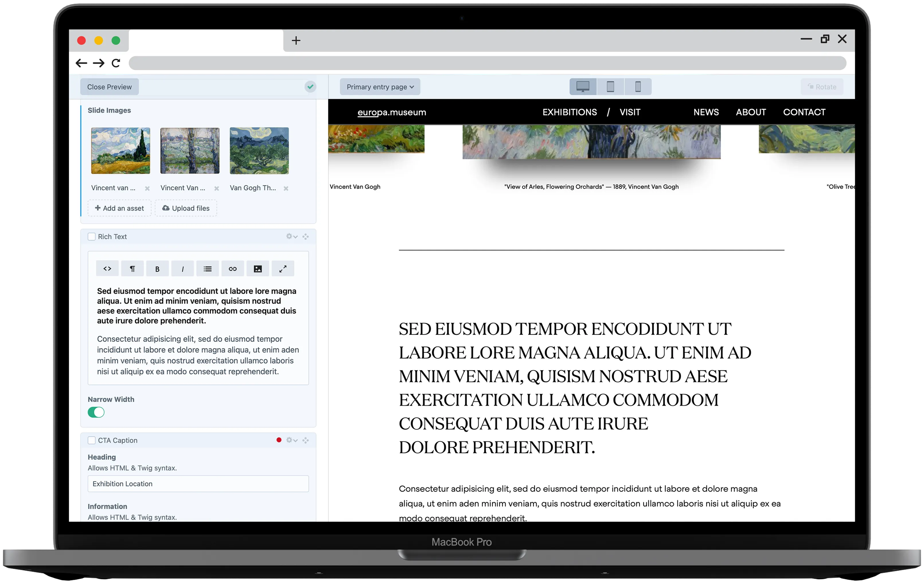Click the 'View of Arles, Flowering Orchards' caption
This screenshot has width=924, height=583.
pyautogui.click(x=591, y=187)
